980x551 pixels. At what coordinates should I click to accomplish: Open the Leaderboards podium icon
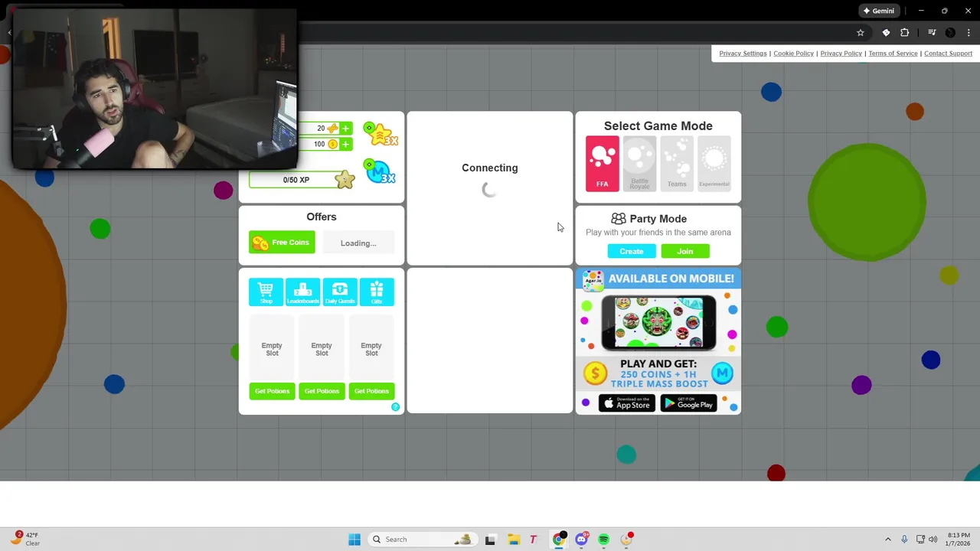[302, 292]
